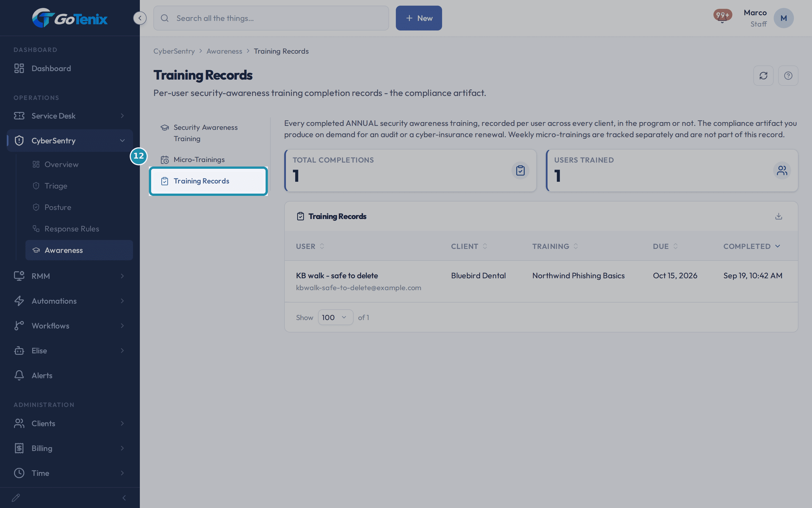Click the refresh icon button

pos(763,76)
